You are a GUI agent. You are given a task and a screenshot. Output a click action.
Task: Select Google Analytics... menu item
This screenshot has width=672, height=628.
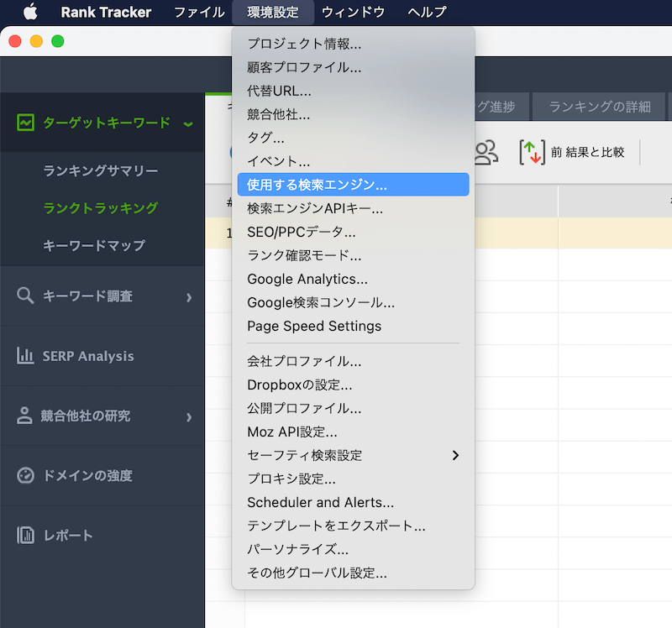[353, 279]
